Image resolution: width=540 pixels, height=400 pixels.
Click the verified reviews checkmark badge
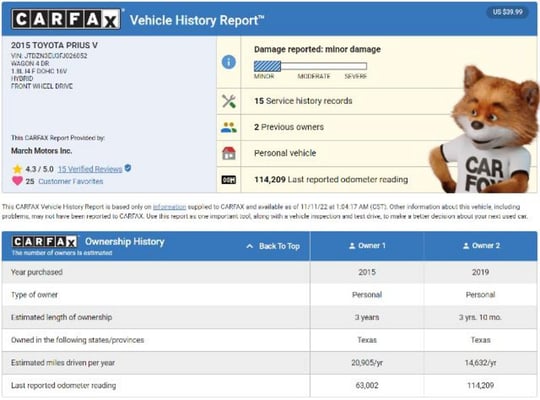tap(128, 168)
